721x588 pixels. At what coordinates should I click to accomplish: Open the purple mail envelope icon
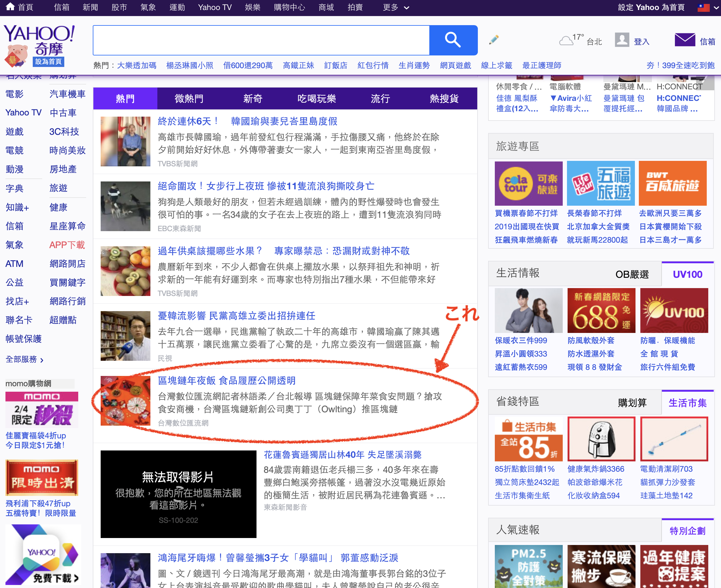point(684,40)
